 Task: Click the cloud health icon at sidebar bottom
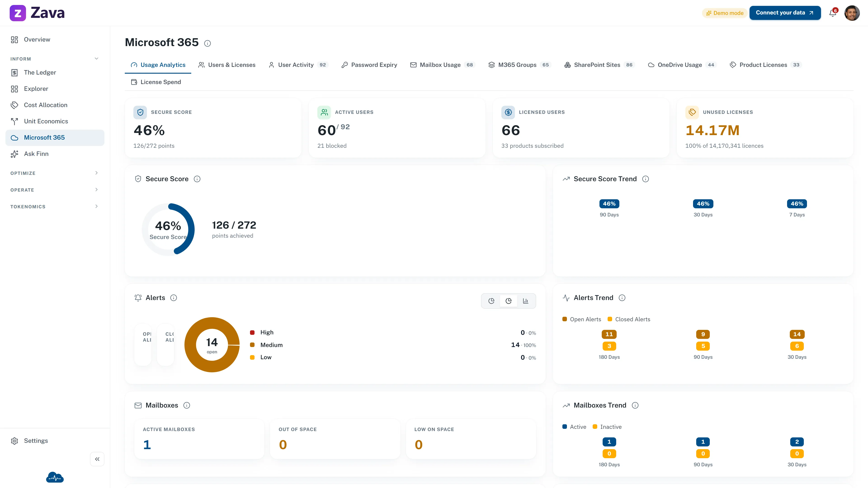point(55,478)
